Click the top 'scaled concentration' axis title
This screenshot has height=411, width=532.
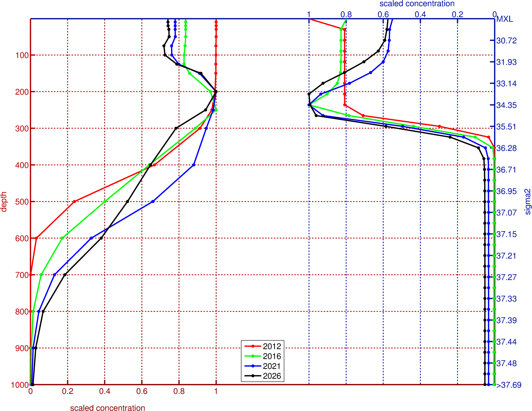point(417,4)
